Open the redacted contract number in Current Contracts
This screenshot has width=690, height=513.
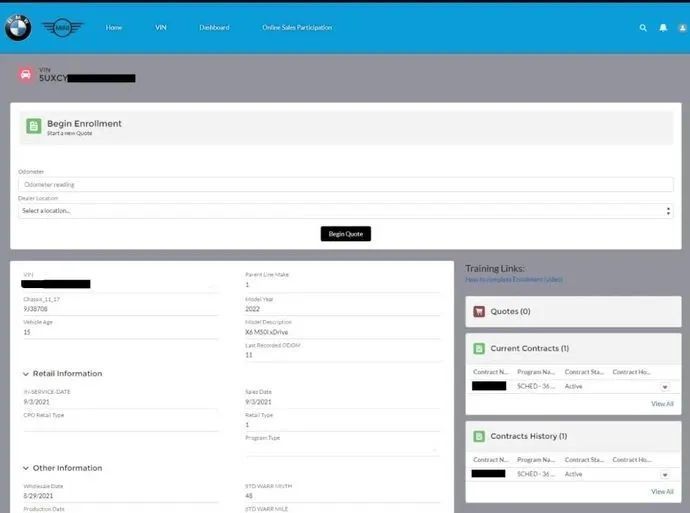coord(489,386)
